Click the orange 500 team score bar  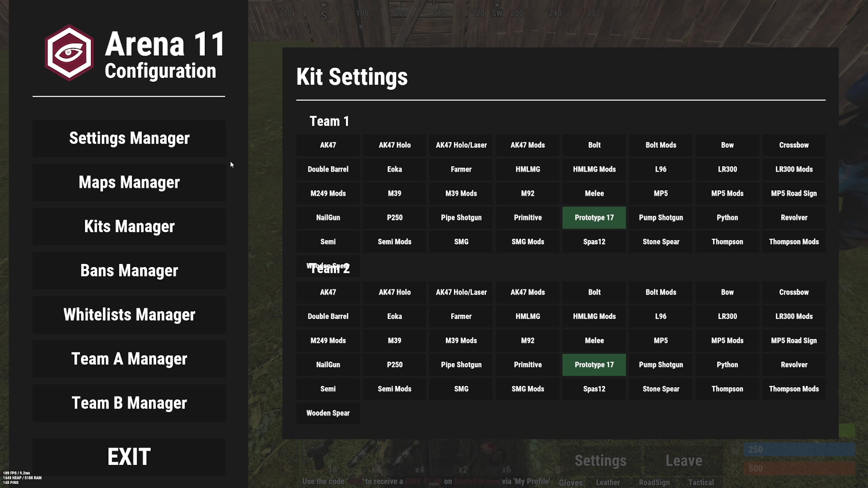tap(799, 469)
